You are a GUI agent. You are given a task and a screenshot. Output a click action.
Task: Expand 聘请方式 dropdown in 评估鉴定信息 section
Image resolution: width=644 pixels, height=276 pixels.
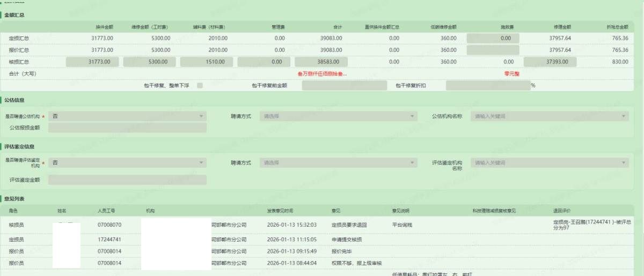[x=338, y=162]
